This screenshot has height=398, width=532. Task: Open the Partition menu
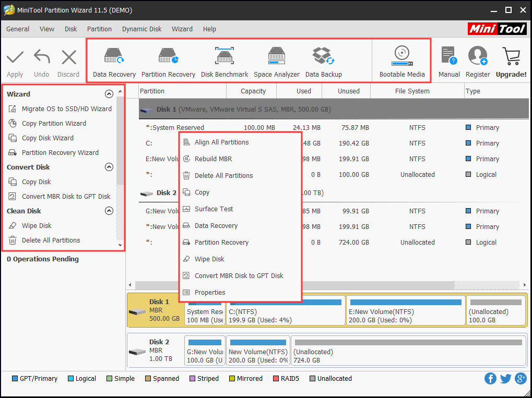tap(99, 29)
